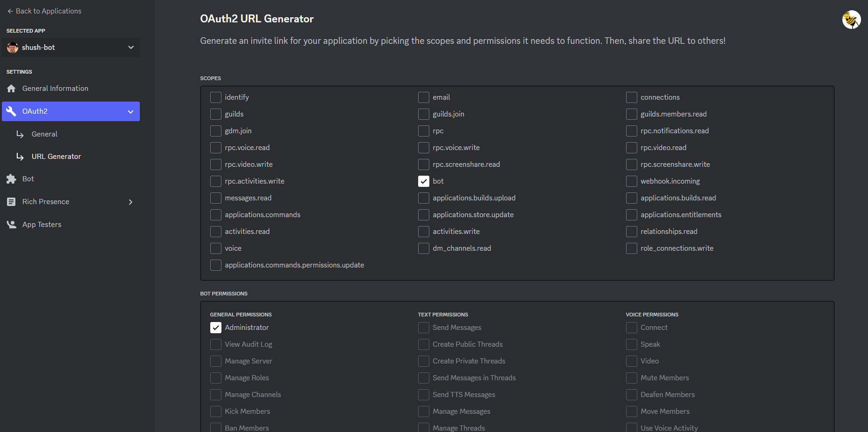The image size is (868, 432).
Task: Enable the webhook.incoming scope
Action: [x=631, y=181]
